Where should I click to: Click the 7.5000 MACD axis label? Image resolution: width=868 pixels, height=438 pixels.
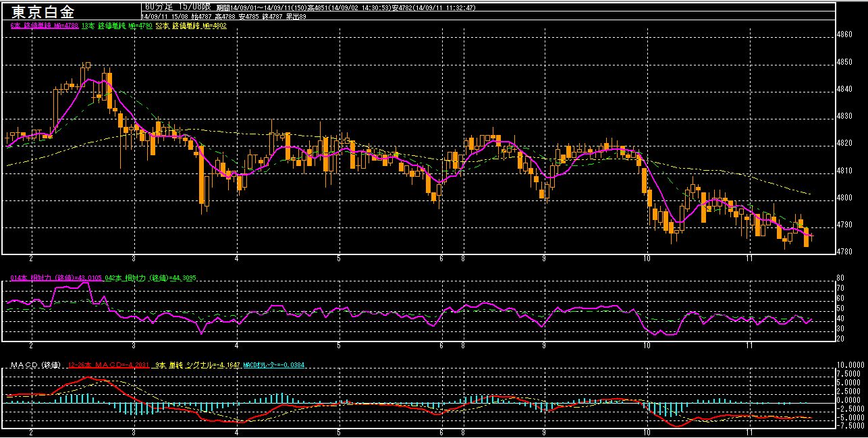pos(847,373)
